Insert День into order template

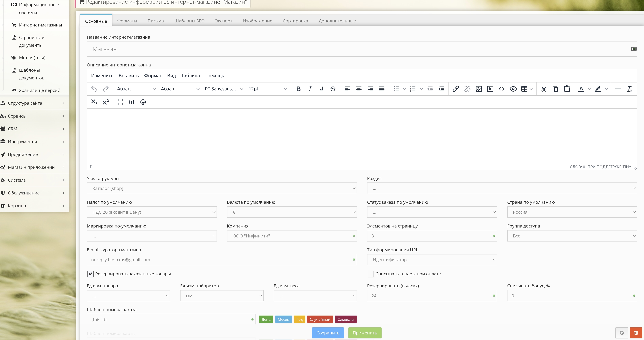[266, 319]
